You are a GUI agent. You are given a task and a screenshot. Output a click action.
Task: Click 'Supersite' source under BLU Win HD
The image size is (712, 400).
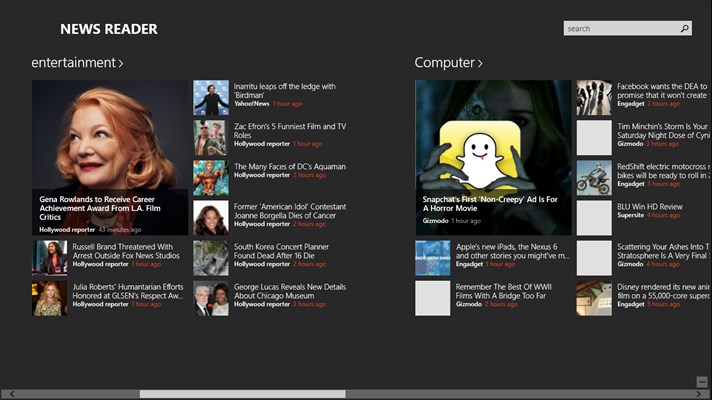click(x=630, y=215)
